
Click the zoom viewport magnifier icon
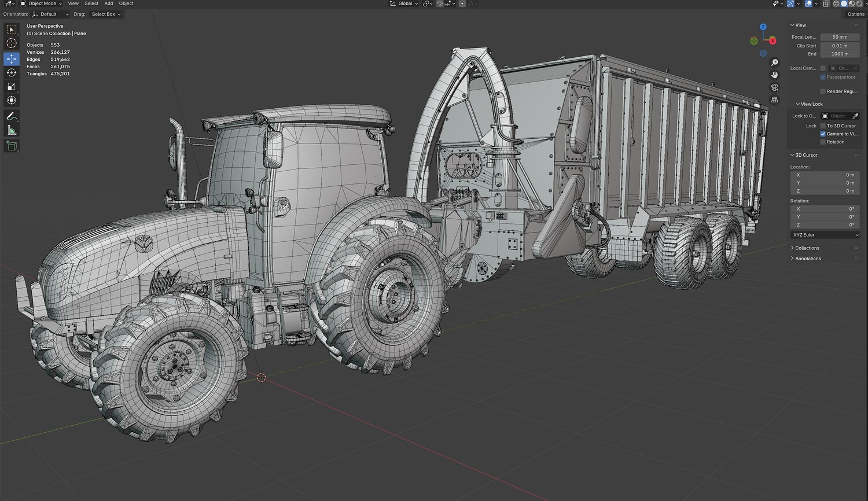tap(775, 62)
